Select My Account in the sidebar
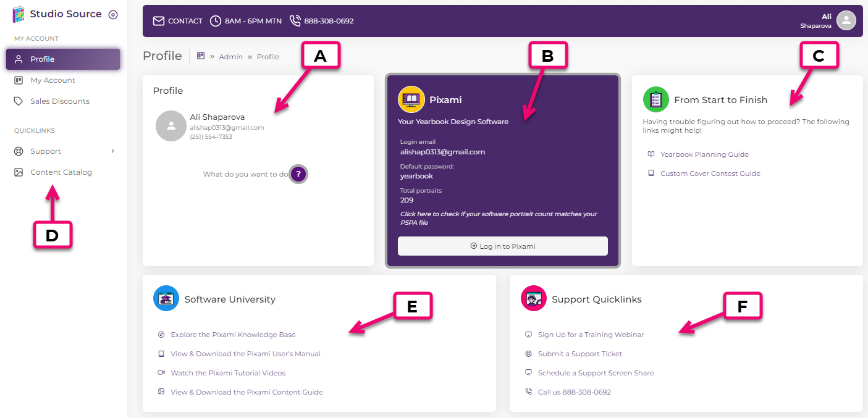Image resolution: width=868 pixels, height=418 pixels. (x=52, y=80)
